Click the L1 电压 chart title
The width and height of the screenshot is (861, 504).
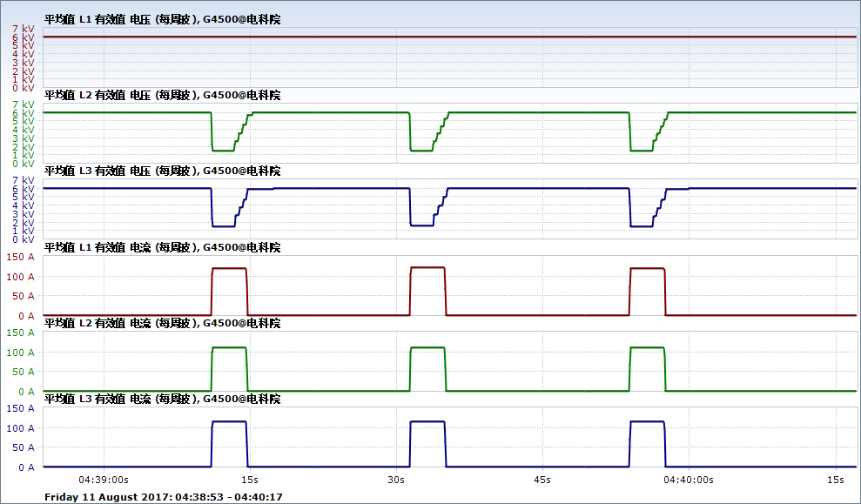click(x=162, y=18)
